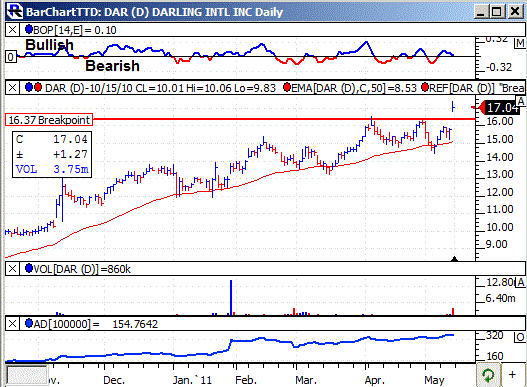
Task: Click the blue VOL[DAR (D)] indicator dot
Action: (x=29, y=268)
